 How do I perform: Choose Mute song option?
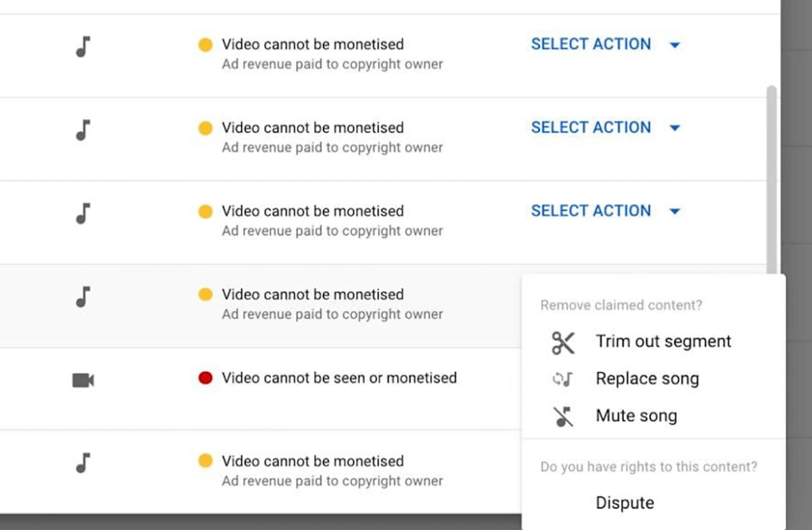click(636, 417)
